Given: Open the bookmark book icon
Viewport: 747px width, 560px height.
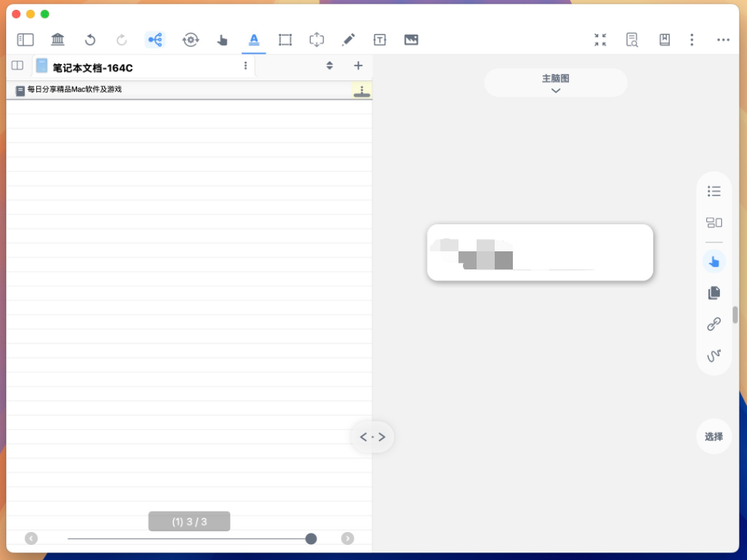Looking at the screenshot, I should coord(665,40).
